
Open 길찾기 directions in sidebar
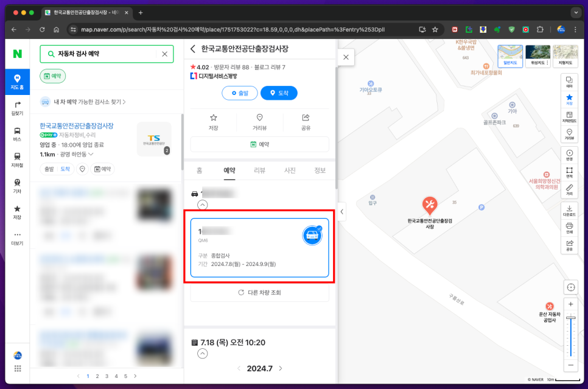(17, 108)
